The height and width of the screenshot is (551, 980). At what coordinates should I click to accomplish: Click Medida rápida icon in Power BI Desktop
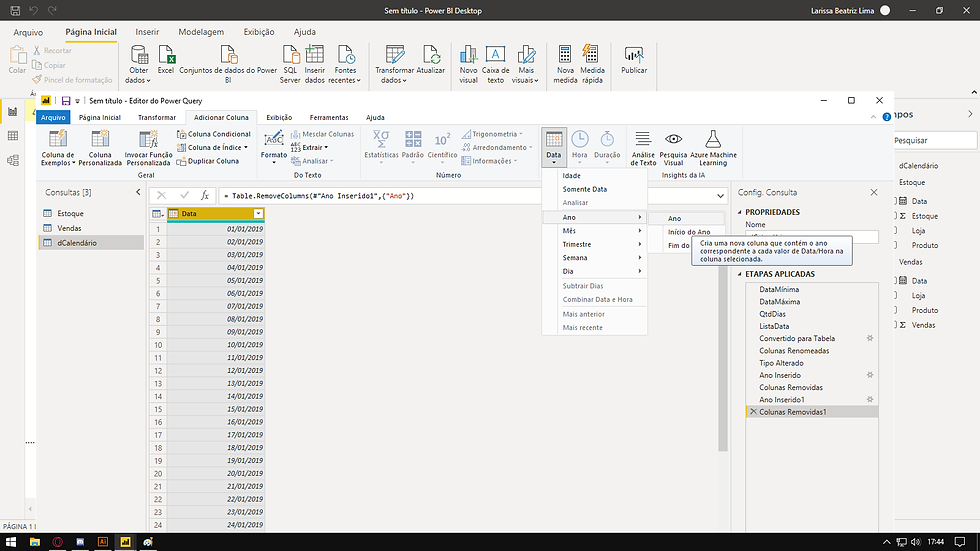591,55
